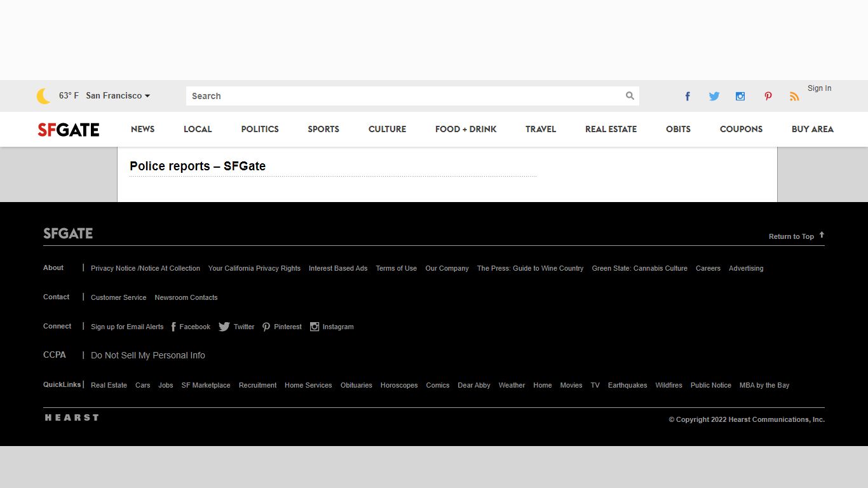Open the RSS feed icon
868x488 pixels.
pos(794,97)
